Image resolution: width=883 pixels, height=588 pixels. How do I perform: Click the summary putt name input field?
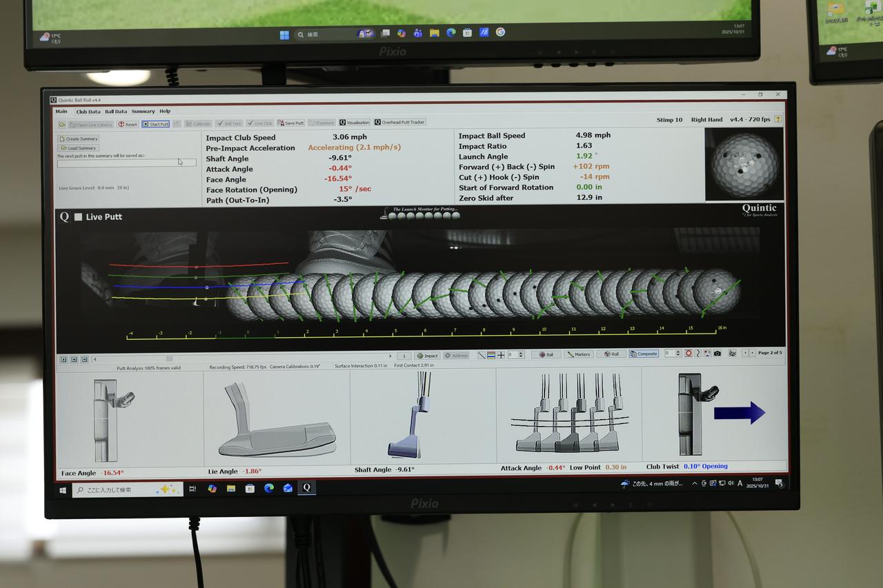point(116,163)
